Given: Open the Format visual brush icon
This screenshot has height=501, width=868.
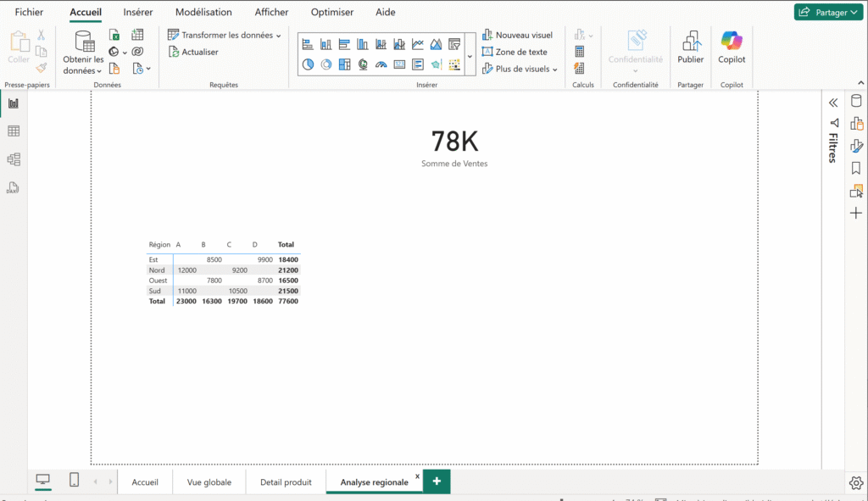Looking at the screenshot, I should coord(856,145).
